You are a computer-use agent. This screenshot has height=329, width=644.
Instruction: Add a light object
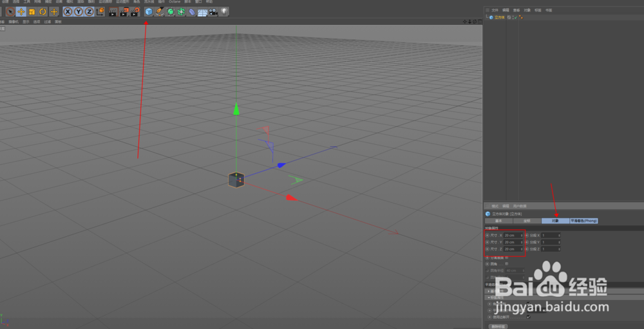point(224,12)
